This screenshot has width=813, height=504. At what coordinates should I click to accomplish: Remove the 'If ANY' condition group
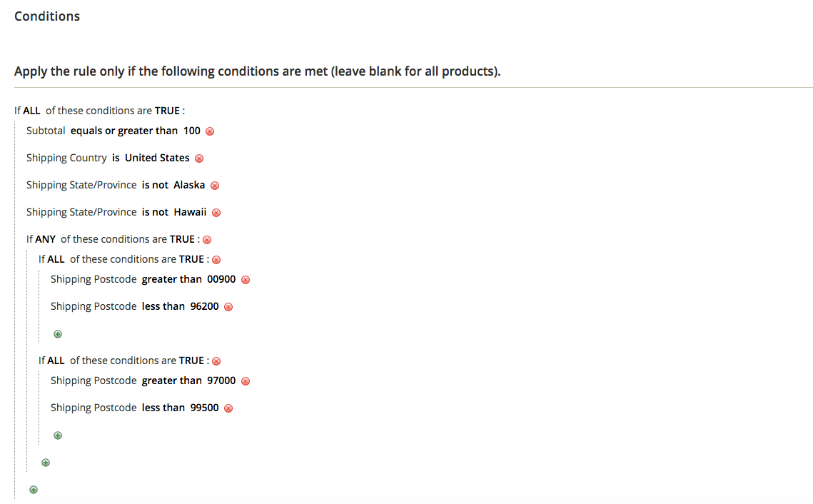coord(207,240)
